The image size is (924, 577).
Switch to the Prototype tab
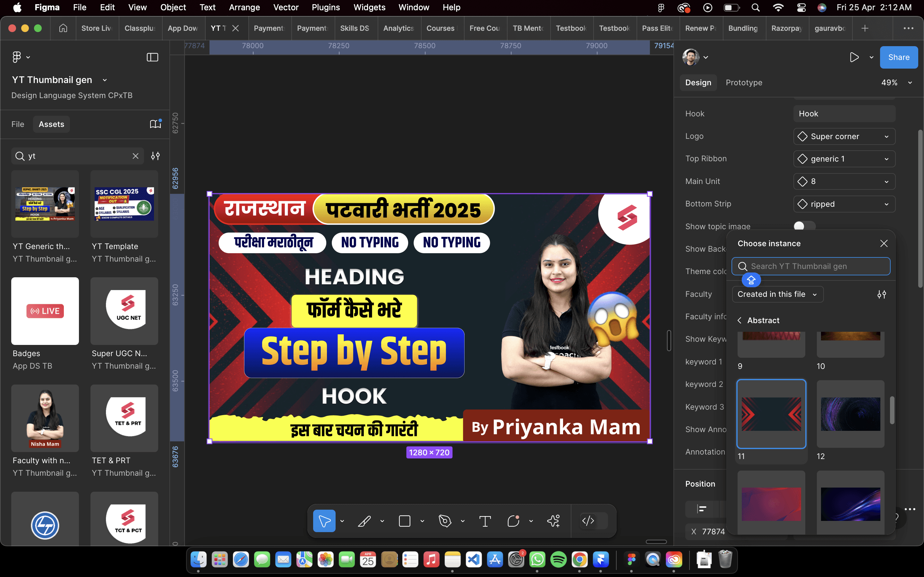(x=743, y=82)
